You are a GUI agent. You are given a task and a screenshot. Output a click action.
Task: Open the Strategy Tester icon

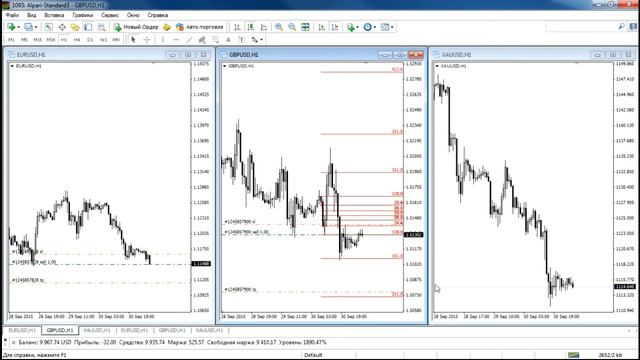(101, 27)
